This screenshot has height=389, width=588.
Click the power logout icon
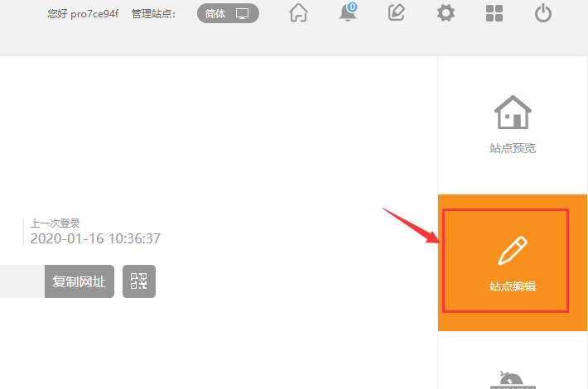[543, 13]
